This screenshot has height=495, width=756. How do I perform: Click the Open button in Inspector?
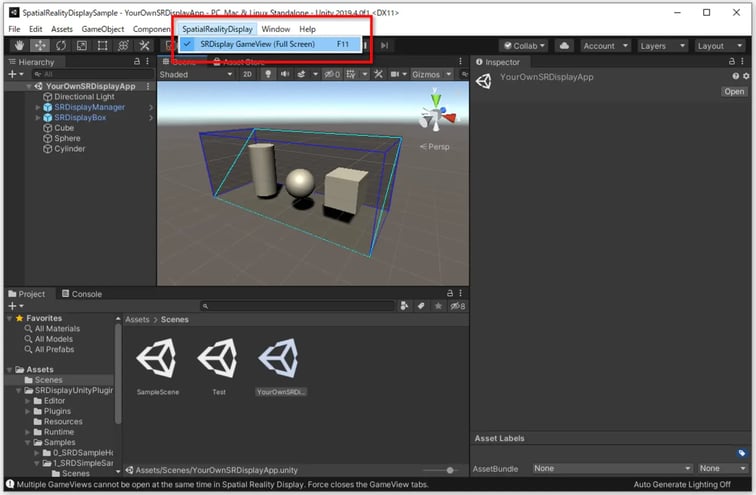(x=734, y=92)
